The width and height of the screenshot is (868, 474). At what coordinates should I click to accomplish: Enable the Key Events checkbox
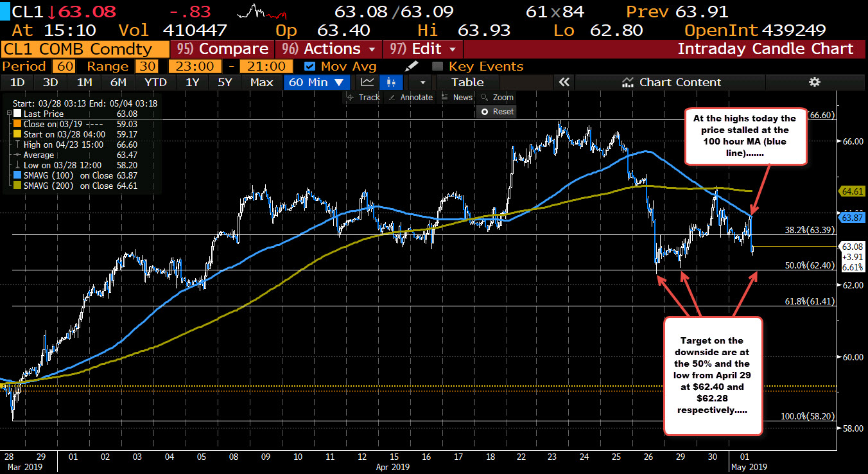click(437, 66)
